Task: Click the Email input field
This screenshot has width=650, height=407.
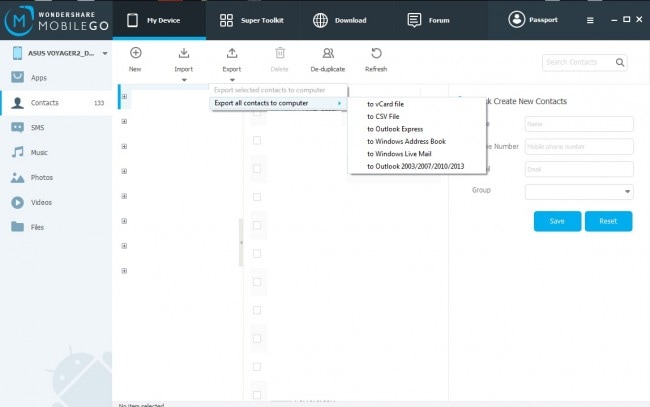Action: click(579, 169)
